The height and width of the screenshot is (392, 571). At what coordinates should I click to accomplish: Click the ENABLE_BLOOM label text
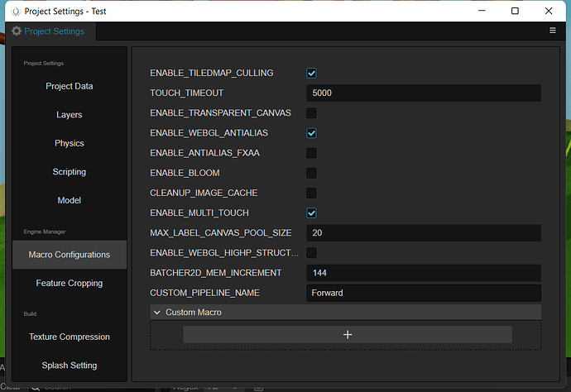[x=185, y=173]
